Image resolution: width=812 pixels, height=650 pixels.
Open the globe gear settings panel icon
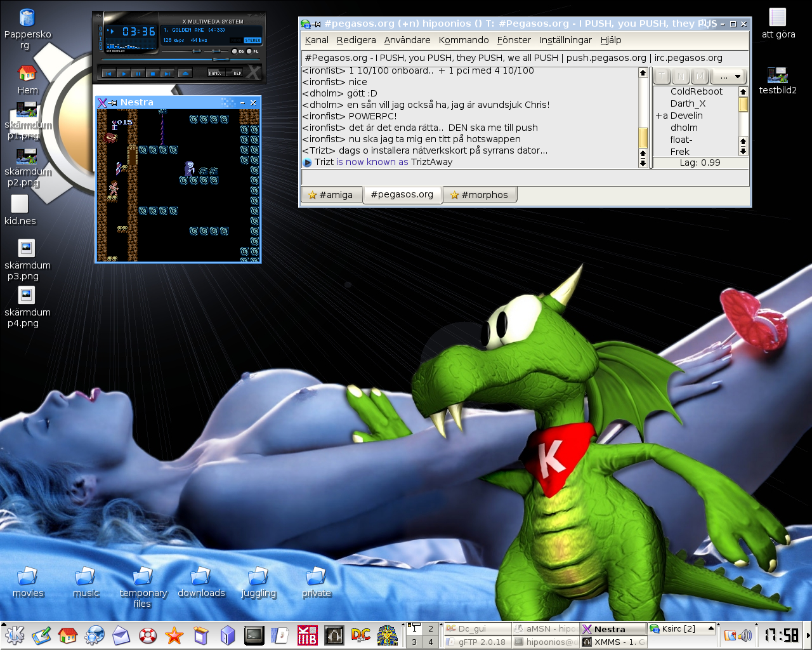(x=95, y=635)
